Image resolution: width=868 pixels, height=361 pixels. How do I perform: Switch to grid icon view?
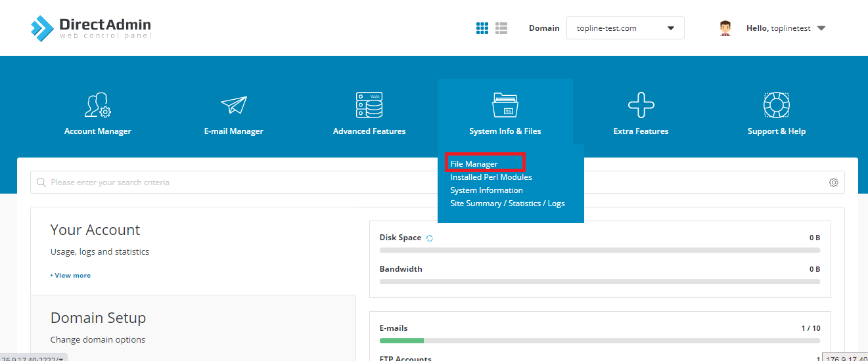click(482, 28)
